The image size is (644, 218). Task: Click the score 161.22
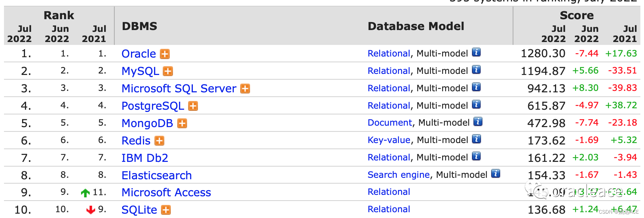coord(546,158)
